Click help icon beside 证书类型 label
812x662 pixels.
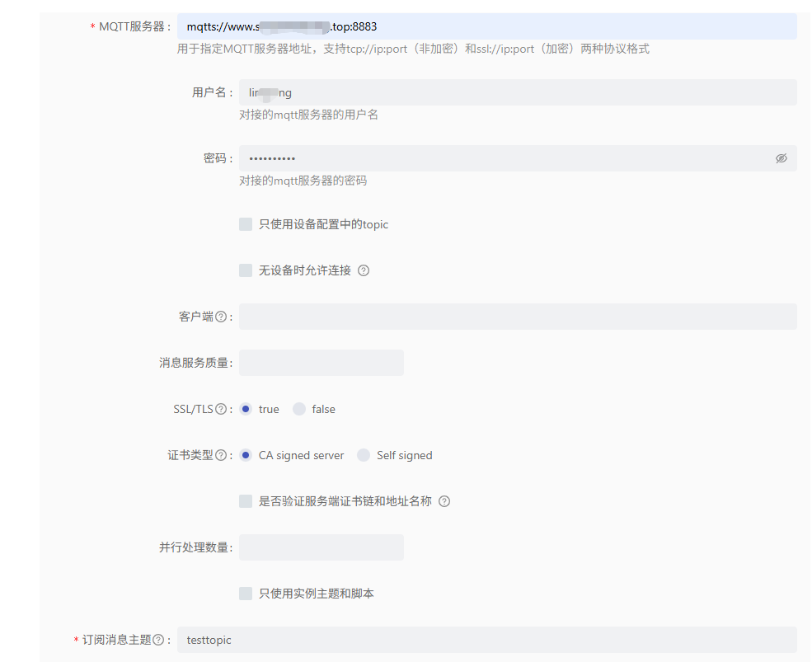(221, 455)
